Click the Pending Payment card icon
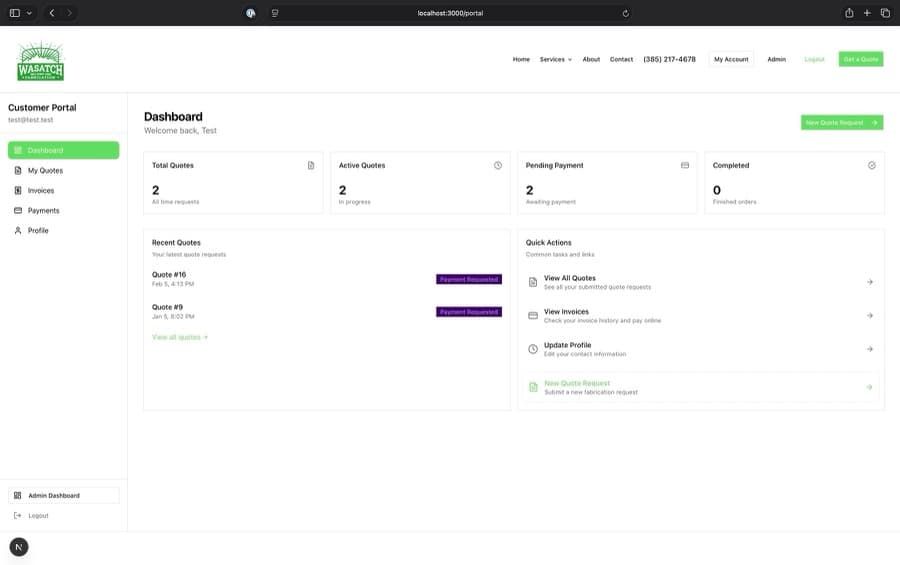Viewport: 900px width, 565px height. (x=685, y=165)
